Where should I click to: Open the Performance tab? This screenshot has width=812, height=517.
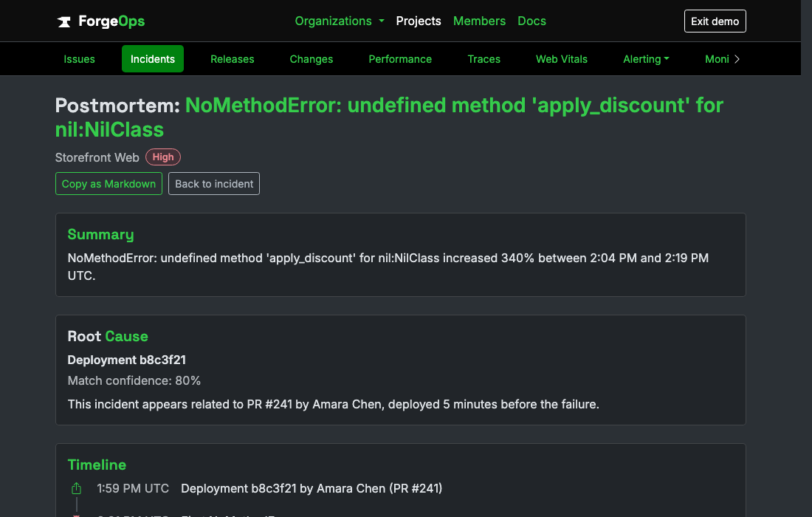400,59
